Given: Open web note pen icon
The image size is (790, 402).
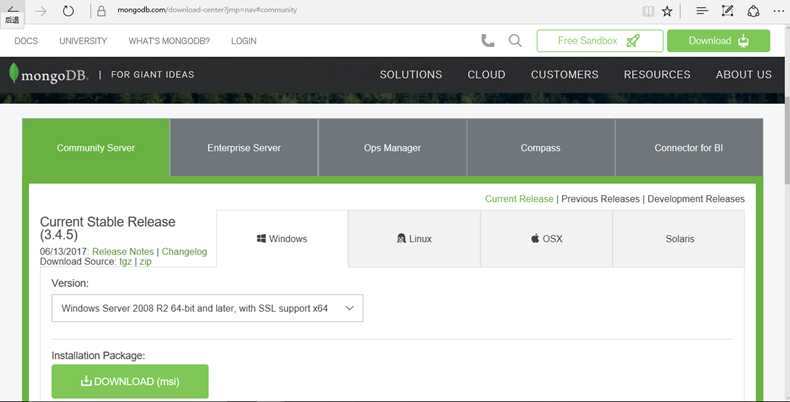Looking at the screenshot, I should click(x=727, y=11).
